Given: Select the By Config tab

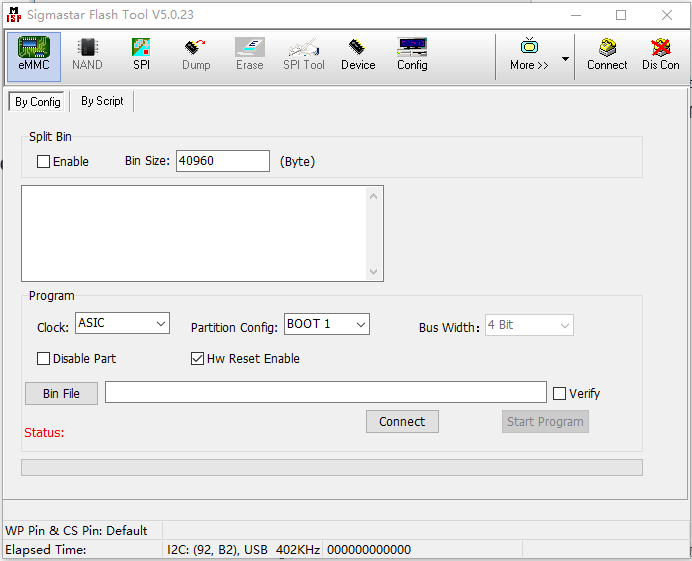Looking at the screenshot, I should coord(38,102).
